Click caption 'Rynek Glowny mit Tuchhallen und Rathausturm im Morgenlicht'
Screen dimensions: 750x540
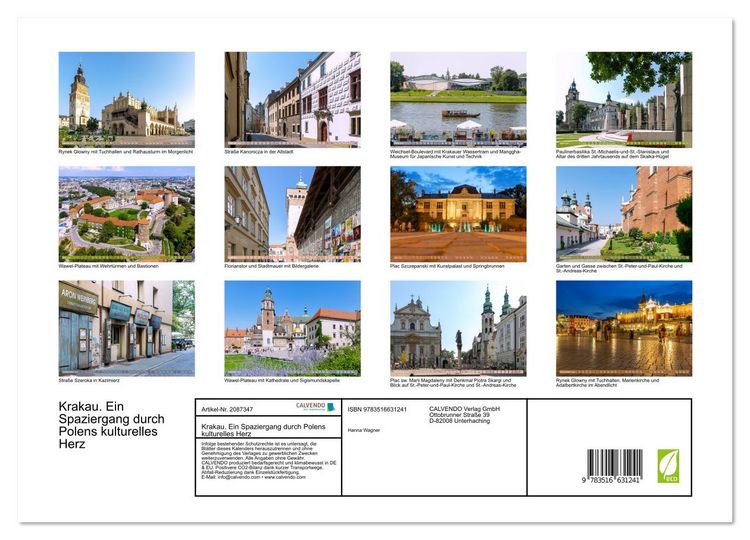pos(126,152)
